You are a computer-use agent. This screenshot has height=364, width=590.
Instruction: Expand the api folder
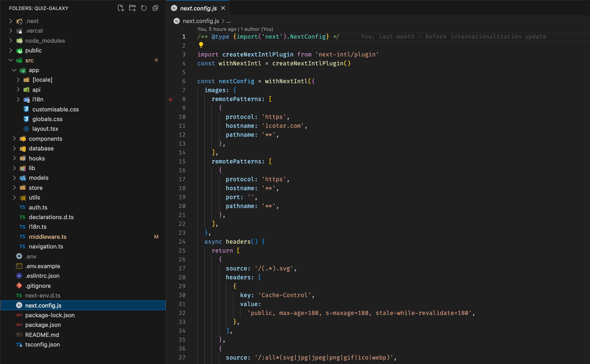[x=18, y=90]
